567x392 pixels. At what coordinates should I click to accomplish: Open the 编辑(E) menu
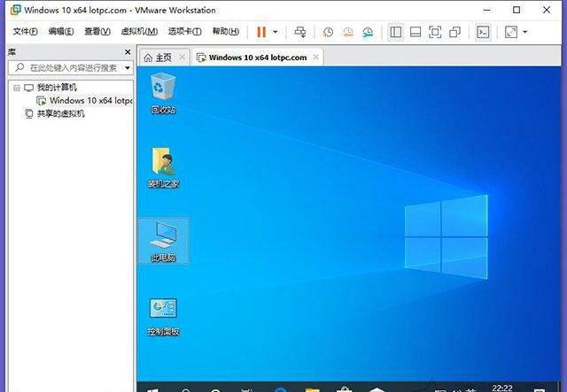[61, 32]
